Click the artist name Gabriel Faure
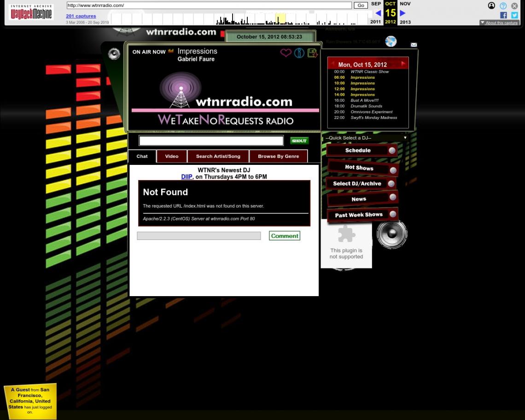 click(x=196, y=59)
